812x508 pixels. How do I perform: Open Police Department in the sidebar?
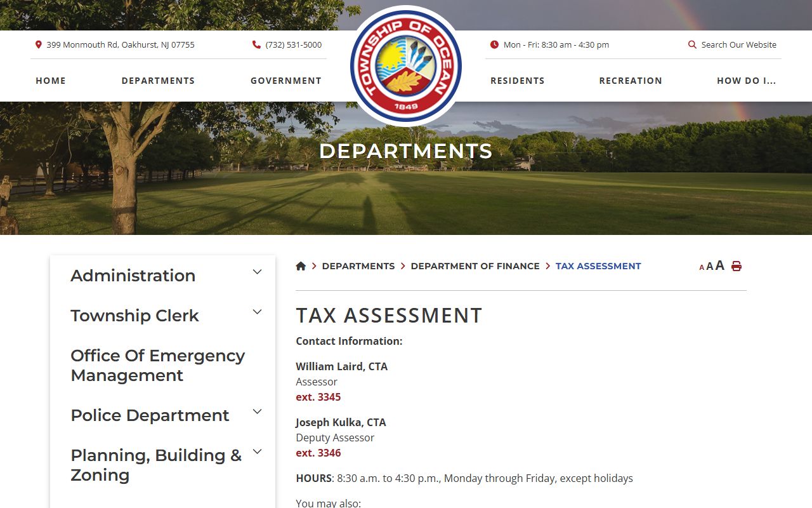click(150, 415)
